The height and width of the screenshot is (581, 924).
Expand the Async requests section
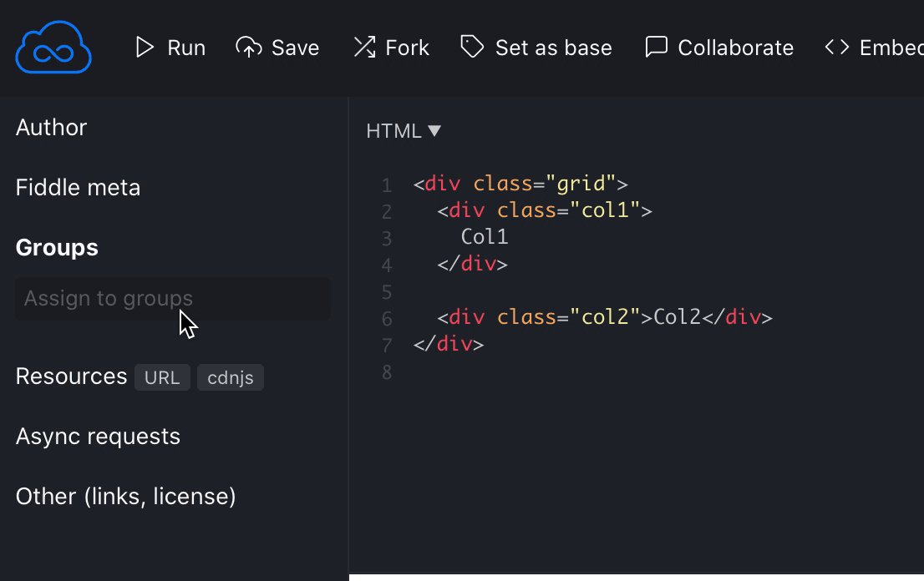98,437
